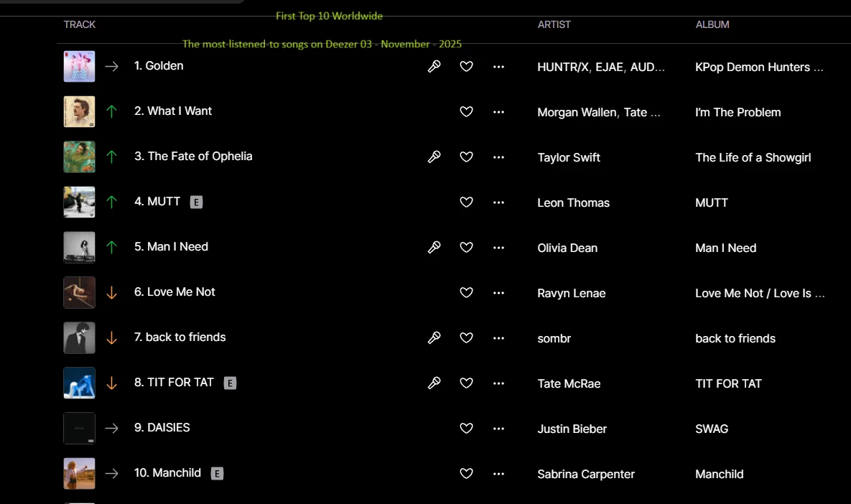851x504 pixels.
Task: Click the explicit badge next to MUTT
Action: coord(196,202)
